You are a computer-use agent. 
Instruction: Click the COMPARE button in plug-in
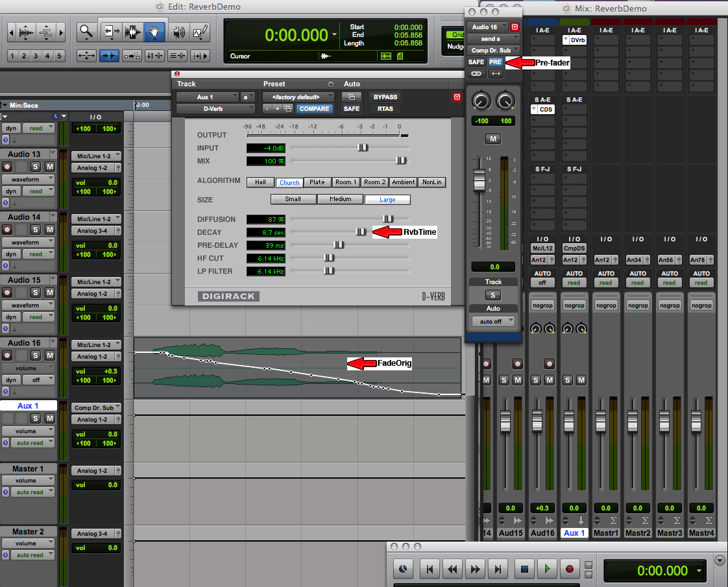point(315,109)
